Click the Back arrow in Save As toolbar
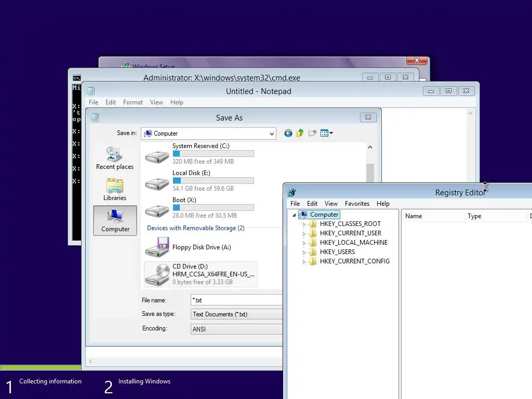Image resolution: width=532 pixels, height=399 pixels. tap(288, 134)
